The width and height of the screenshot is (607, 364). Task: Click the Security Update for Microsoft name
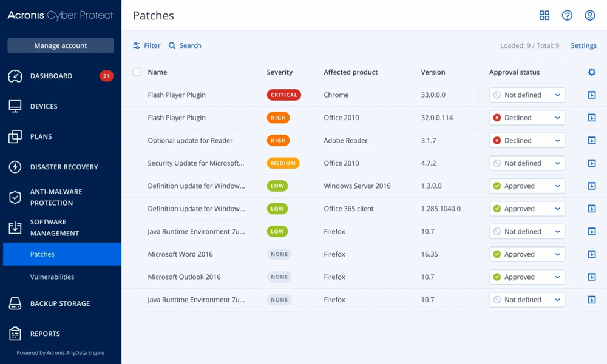[196, 163]
